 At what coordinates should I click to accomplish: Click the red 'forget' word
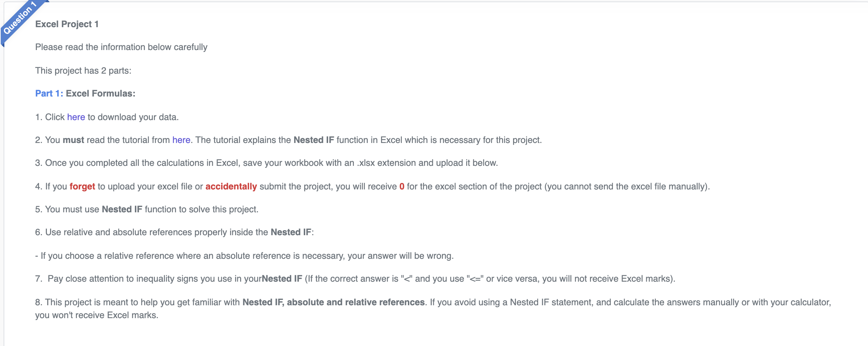coord(82,187)
